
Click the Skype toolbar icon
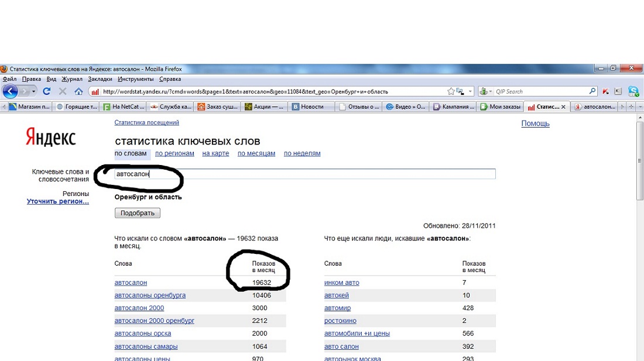633,91
